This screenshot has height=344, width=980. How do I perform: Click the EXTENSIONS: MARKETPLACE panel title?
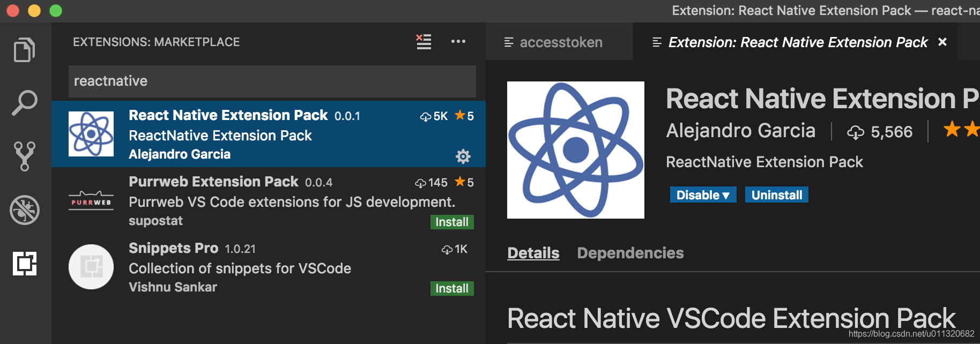pos(157,42)
